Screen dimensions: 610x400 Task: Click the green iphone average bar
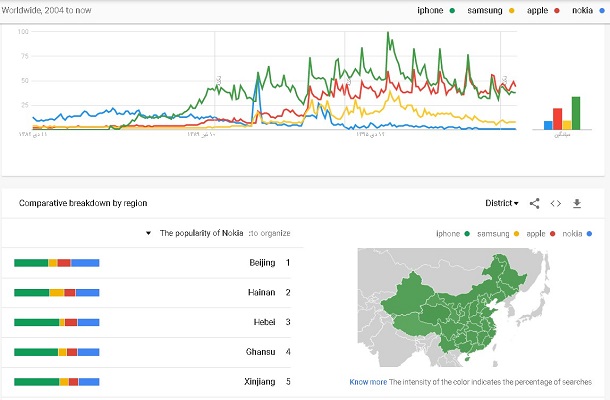(x=576, y=113)
